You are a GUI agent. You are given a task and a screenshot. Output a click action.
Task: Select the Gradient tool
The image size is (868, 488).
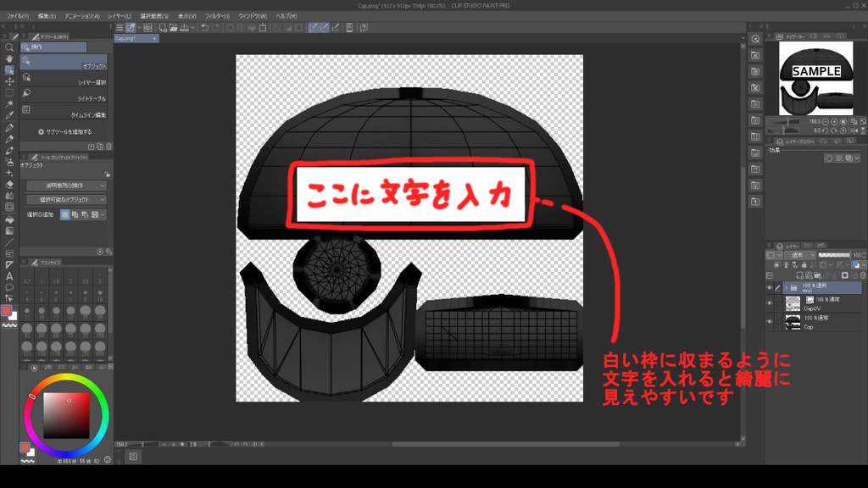(9, 230)
